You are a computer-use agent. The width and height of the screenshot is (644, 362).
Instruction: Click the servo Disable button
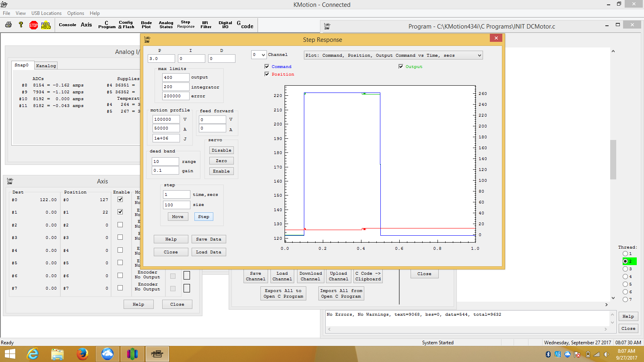[x=221, y=150]
